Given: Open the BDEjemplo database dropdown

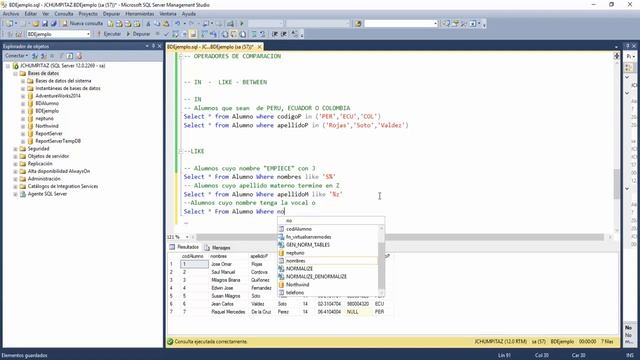Looking at the screenshot, I should [88, 34].
